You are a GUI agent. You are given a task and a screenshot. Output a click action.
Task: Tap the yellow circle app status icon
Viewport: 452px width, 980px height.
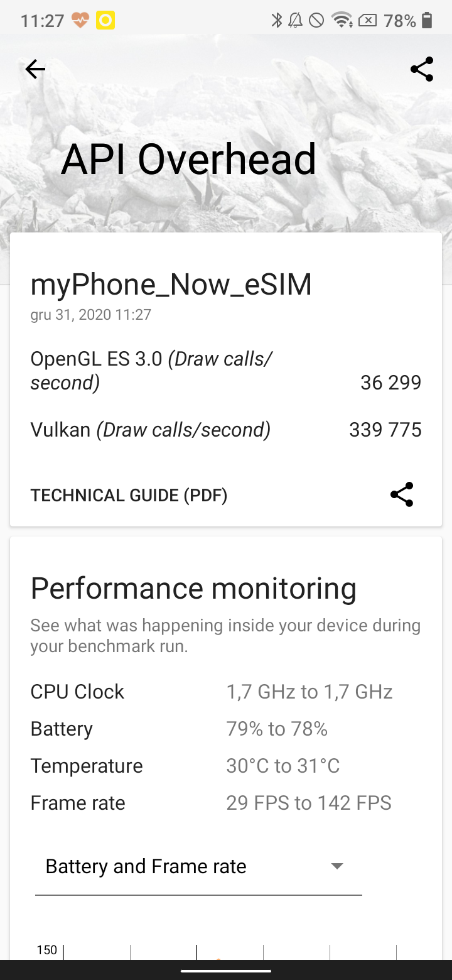point(105,21)
